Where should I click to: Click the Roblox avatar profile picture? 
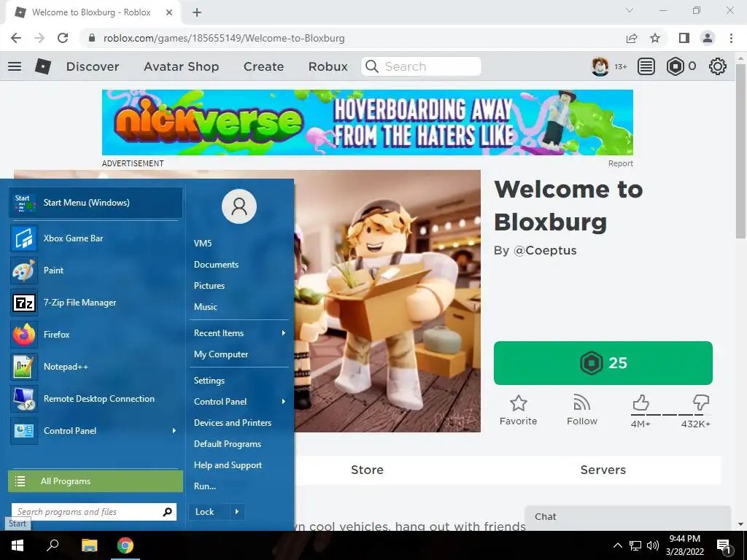coord(600,66)
